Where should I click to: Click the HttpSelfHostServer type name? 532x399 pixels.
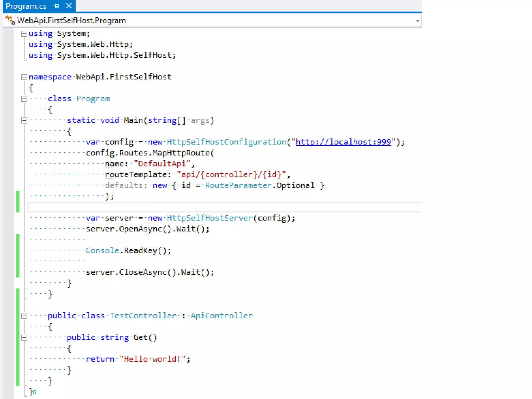click(x=209, y=218)
